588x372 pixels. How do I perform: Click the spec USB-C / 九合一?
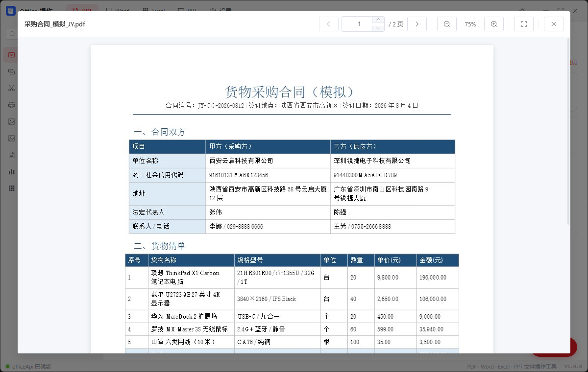tap(258, 317)
